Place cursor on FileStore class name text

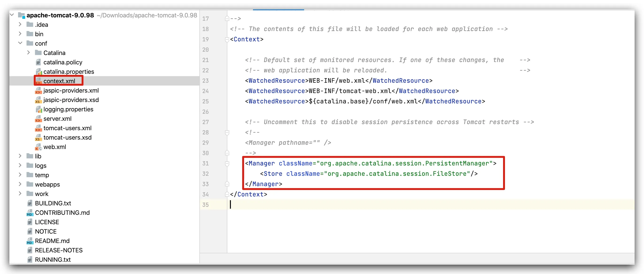[450, 174]
